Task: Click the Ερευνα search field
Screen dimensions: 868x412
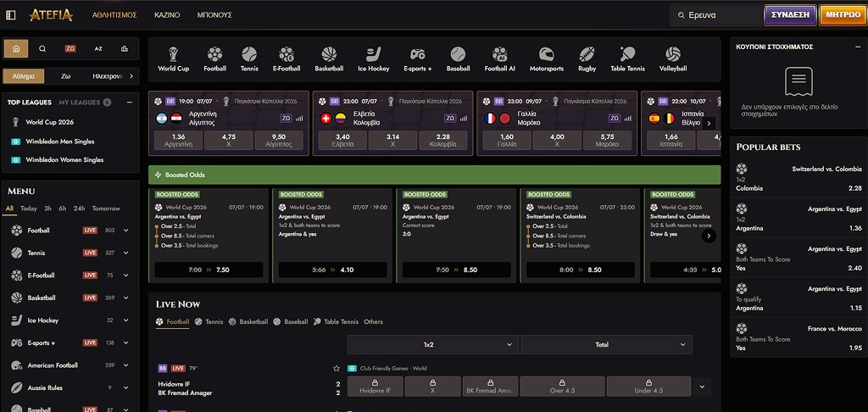Action: click(x=716, y=15)
